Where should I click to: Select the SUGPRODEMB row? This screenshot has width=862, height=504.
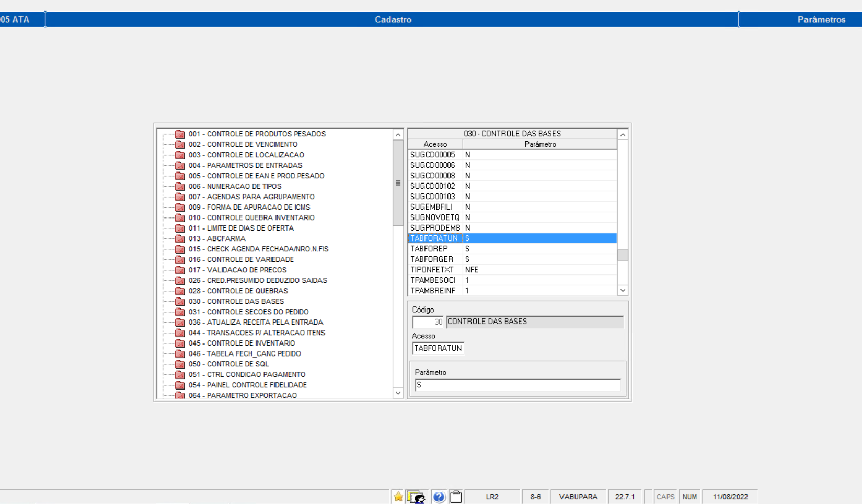click(x=512, y=228)
